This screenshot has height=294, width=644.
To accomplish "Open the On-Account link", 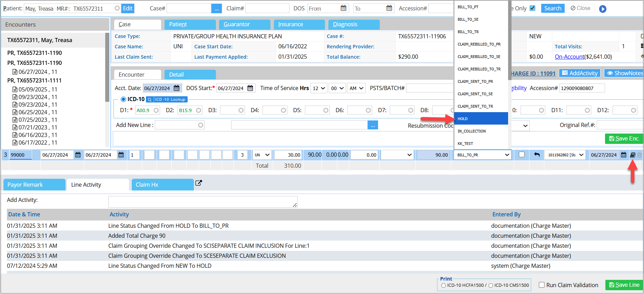I will coord(569,57).
